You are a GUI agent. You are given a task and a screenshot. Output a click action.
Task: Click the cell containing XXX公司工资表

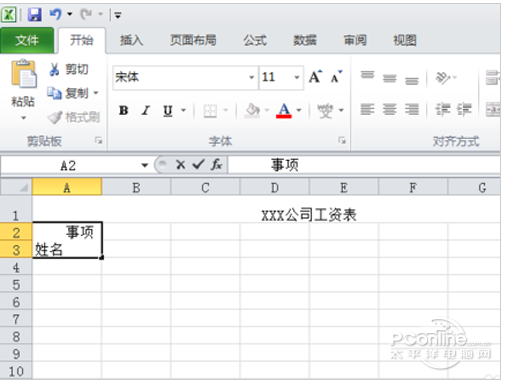[x=308, y=215]
